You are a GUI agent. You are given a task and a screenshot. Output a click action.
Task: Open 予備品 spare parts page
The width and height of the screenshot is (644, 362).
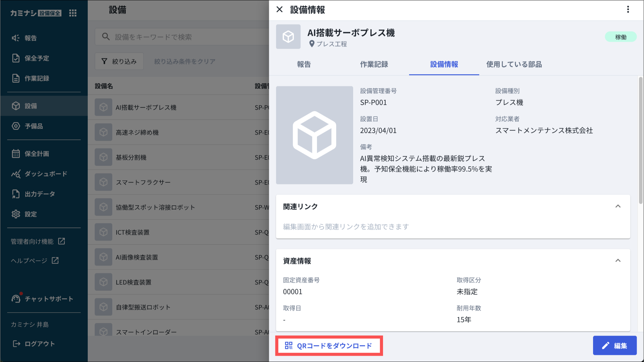(34, 126)
